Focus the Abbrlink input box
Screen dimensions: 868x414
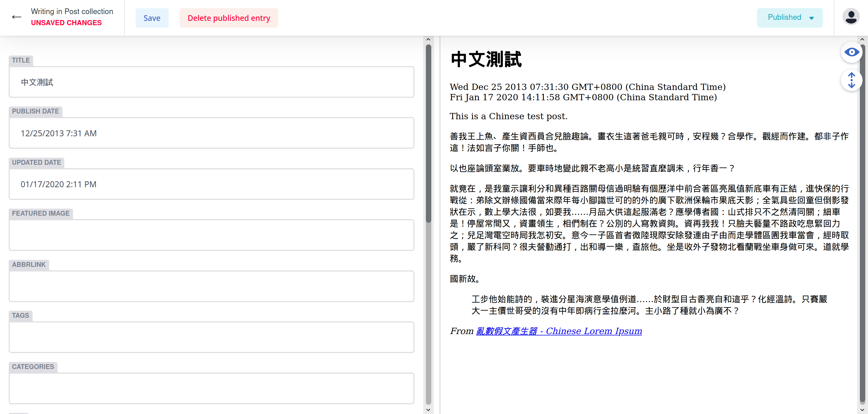(x=211, y=286)
